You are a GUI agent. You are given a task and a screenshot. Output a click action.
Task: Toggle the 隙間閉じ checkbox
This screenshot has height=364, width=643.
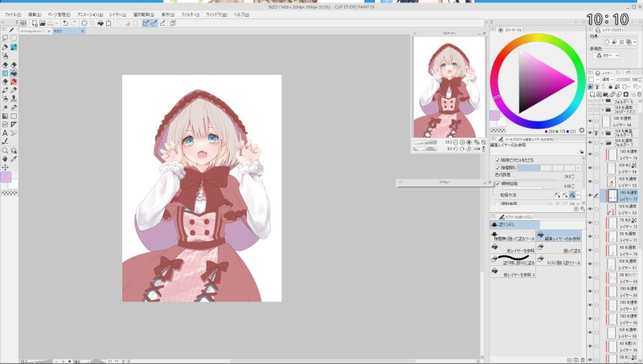498,168
